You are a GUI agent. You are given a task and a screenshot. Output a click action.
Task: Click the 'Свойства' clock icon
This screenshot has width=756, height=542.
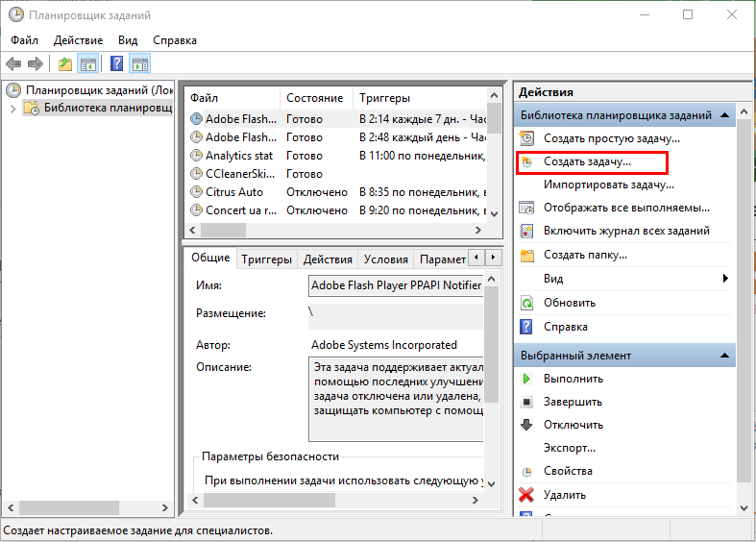[x=527, y=472]
